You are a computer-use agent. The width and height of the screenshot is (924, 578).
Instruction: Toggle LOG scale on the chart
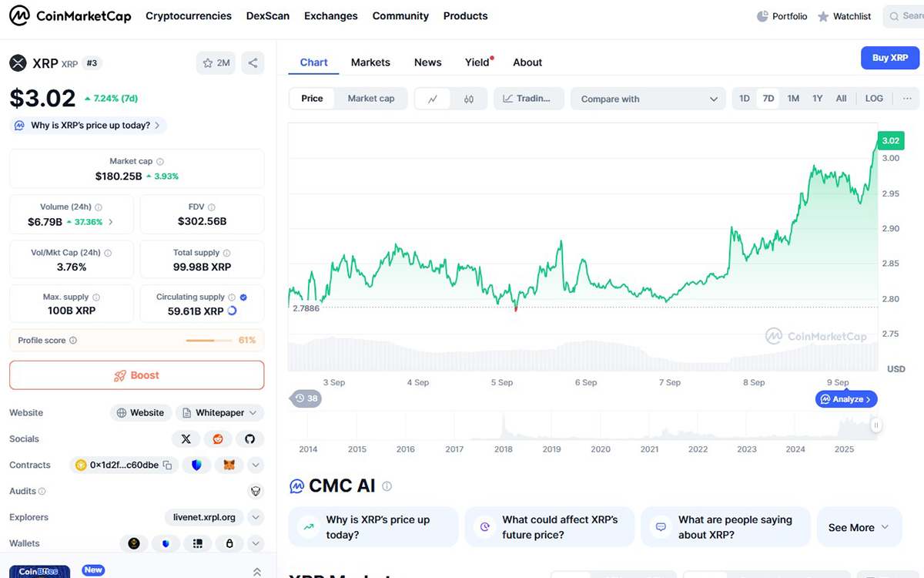tap(874, 98)
